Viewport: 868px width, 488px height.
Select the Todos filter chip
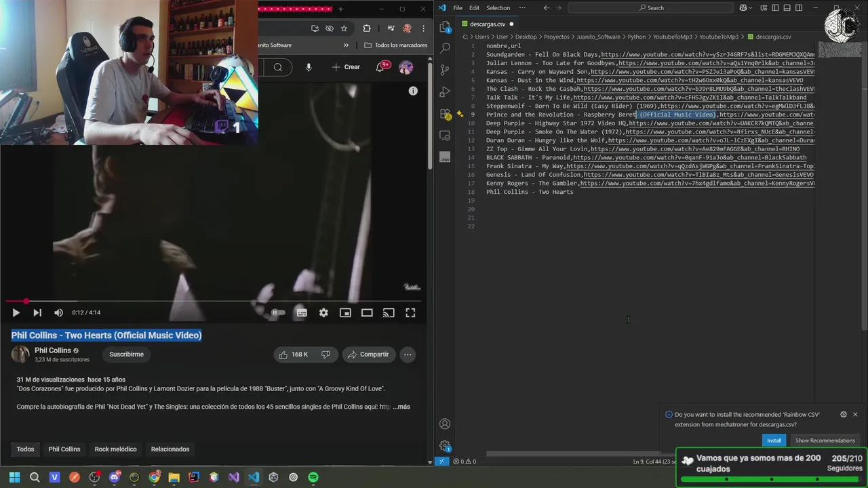coord(25,449)
